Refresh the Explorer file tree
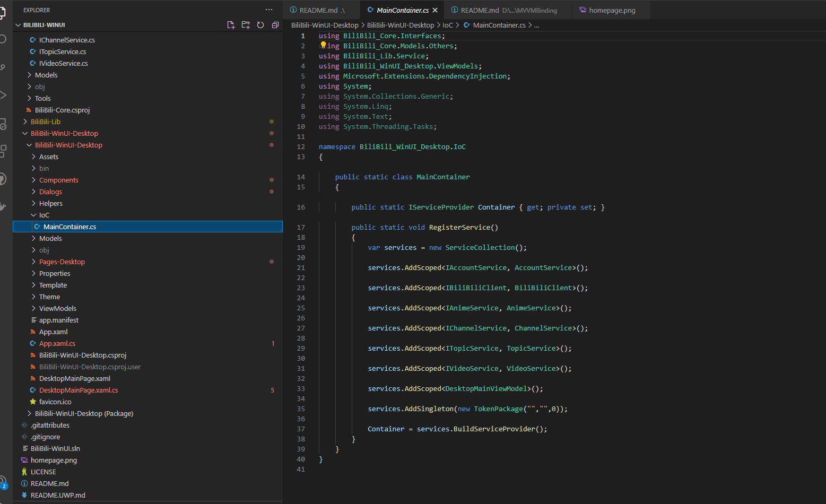Screen dimensions: 826x504 point(260,25)
